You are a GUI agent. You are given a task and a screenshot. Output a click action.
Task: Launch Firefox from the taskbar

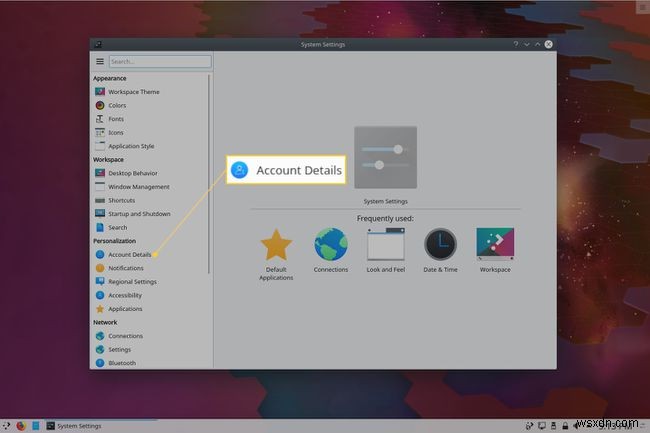coord(21,426)
